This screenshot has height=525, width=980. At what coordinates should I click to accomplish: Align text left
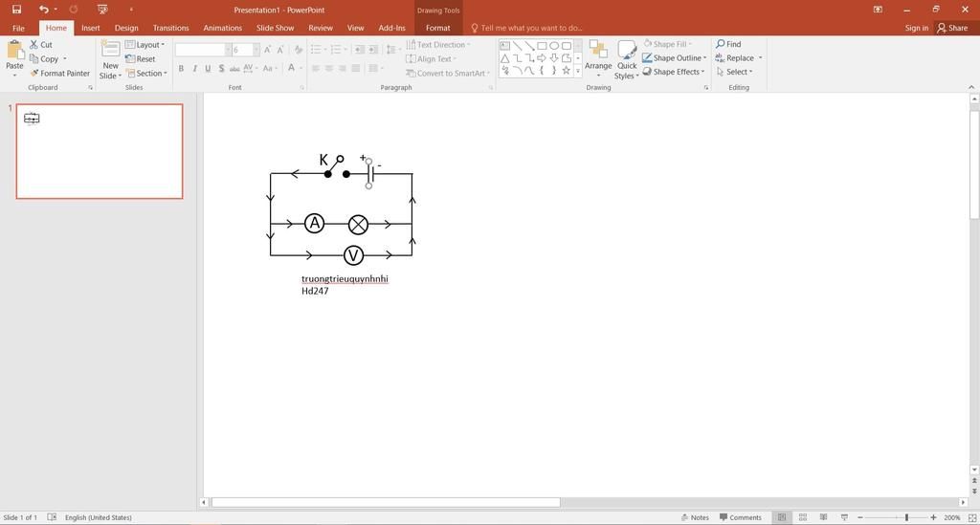click(x=316, y=68)
